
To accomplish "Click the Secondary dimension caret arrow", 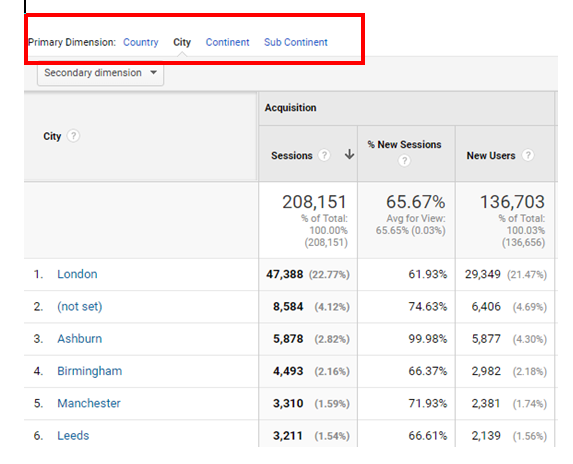I will tap(153, 72).
